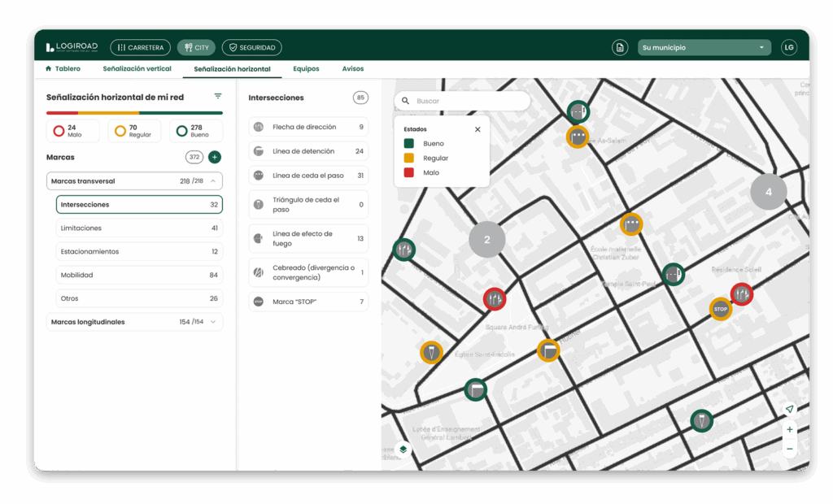Click the yellow STOP marker on map
The height and width of the screenshot is (504, 833).
720,309
